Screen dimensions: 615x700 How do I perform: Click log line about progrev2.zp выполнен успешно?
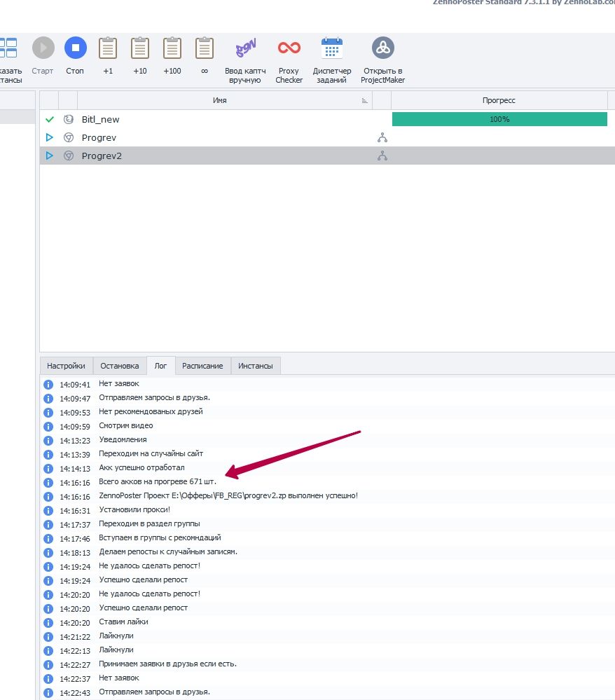coord(228,495)
